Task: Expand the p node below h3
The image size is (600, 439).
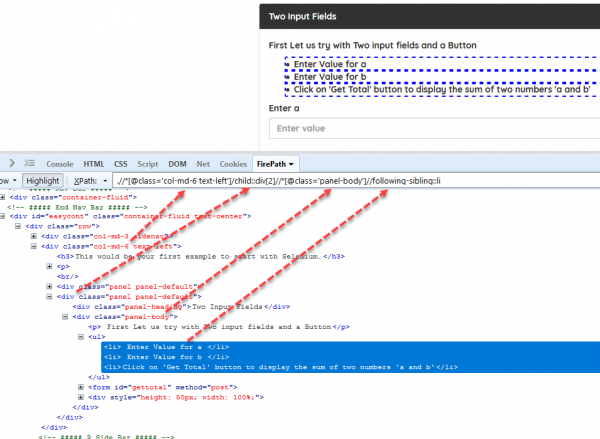Action: 49,266
